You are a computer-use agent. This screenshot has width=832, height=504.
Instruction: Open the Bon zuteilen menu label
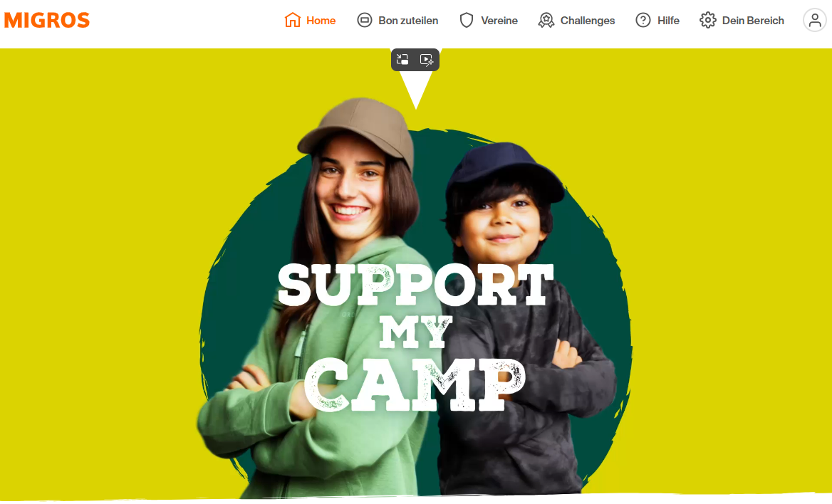(x=408, y=21)
